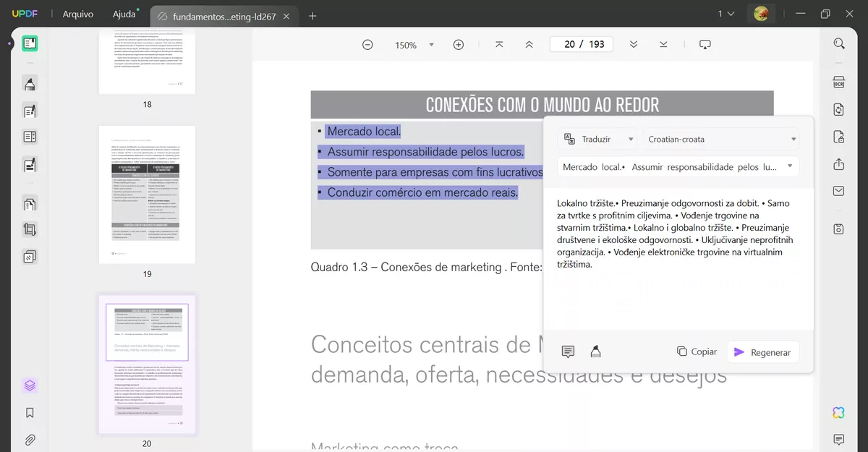Open the OCR text recognition tool
Viewport: 868px width, 452px height.
(x=838, y=82)
